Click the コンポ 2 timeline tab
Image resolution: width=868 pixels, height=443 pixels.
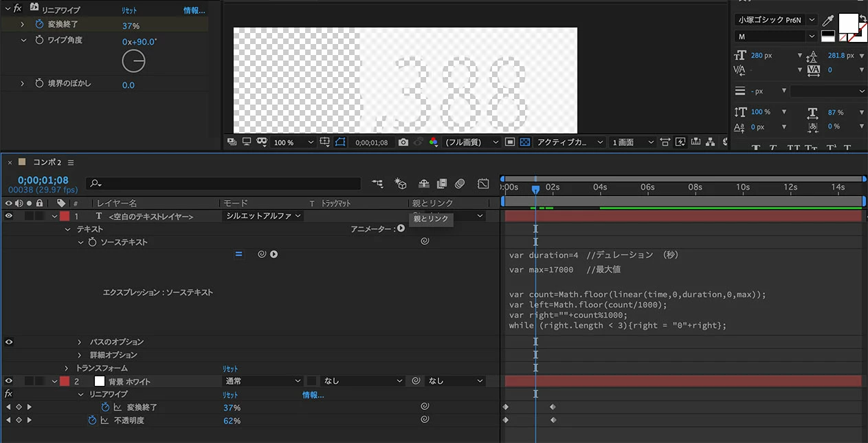tap(47, 162)
